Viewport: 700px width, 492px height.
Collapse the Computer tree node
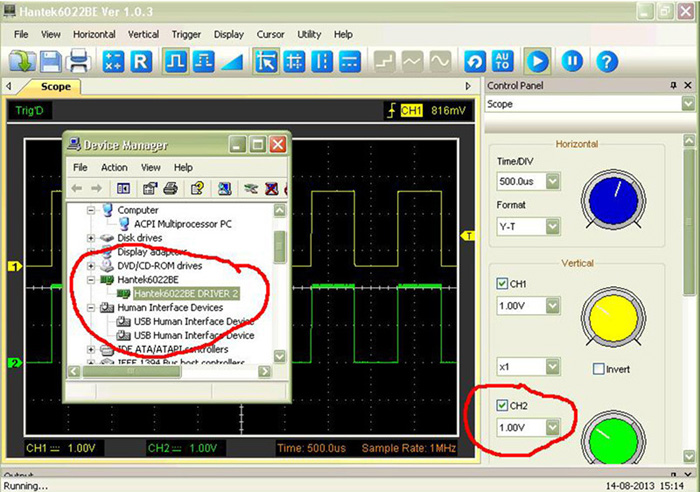91,210
